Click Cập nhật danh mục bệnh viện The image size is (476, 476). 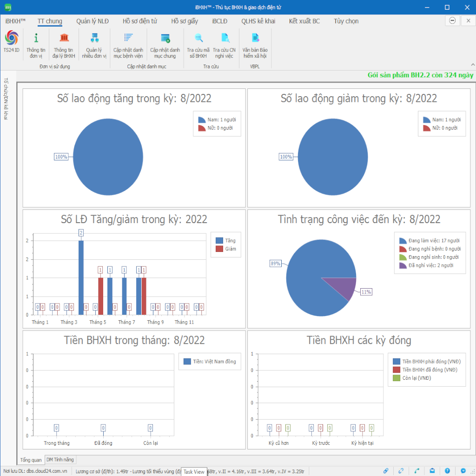tap(128, 45)
